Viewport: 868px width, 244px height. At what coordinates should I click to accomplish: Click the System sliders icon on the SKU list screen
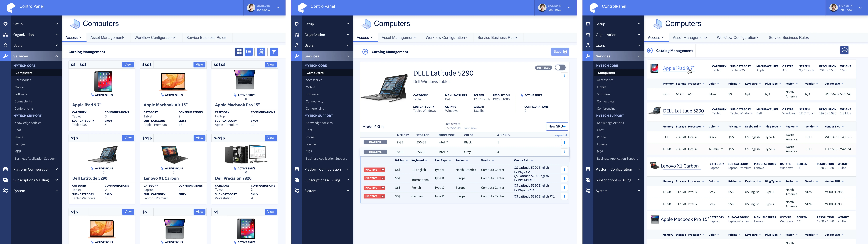(588, 191)
